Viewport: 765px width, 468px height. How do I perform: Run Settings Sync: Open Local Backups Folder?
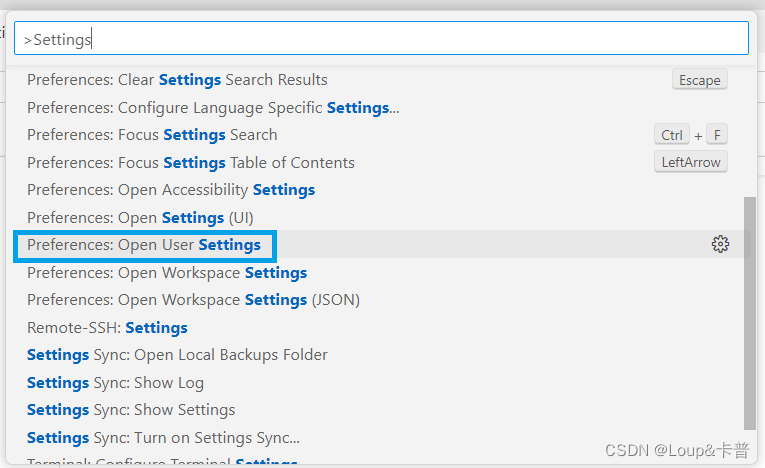(x=177, y=355)
